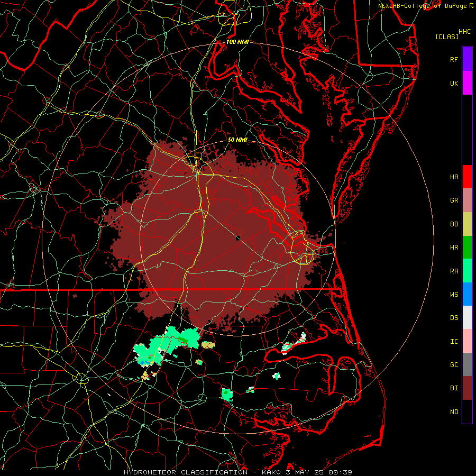Click the small yellow big-drops echo patch

[208, 345]
